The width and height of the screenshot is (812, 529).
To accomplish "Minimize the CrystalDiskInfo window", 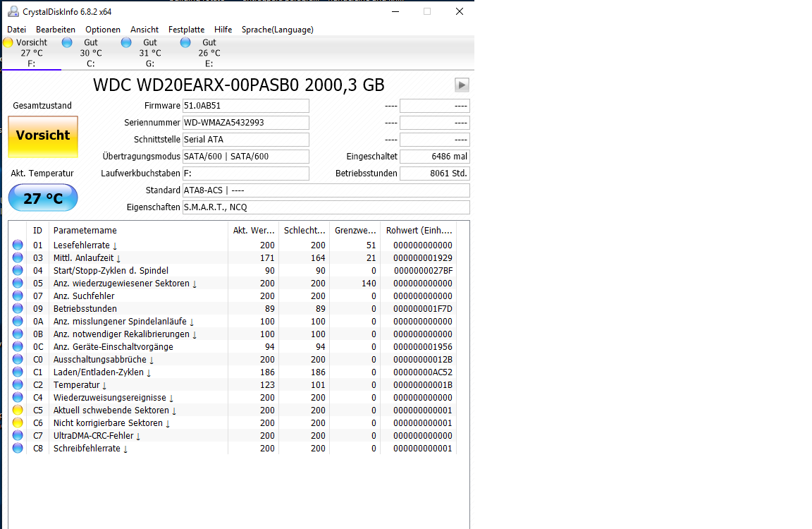I will click(395, 11).
